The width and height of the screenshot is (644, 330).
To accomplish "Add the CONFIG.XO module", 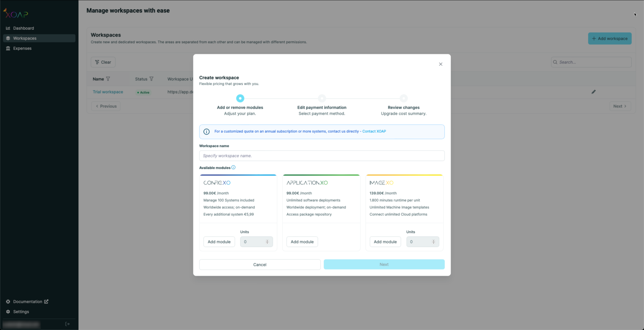I will [219, 242].
